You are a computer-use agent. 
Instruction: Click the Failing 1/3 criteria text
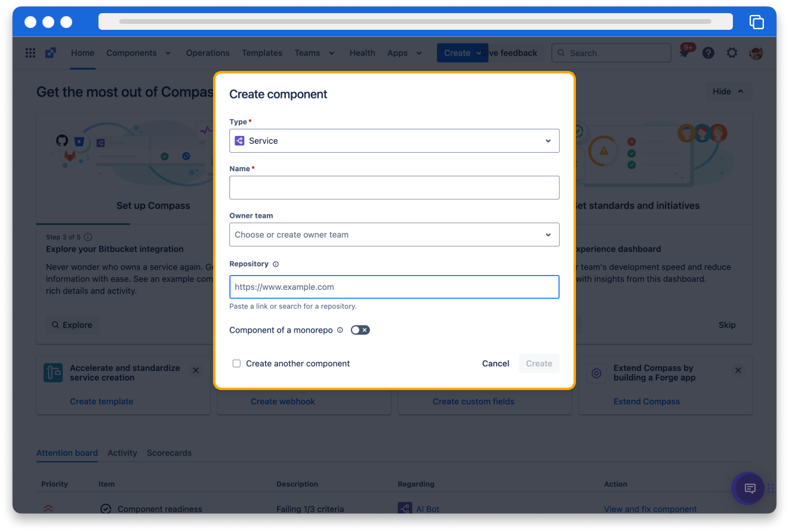[x=310, y=509]
